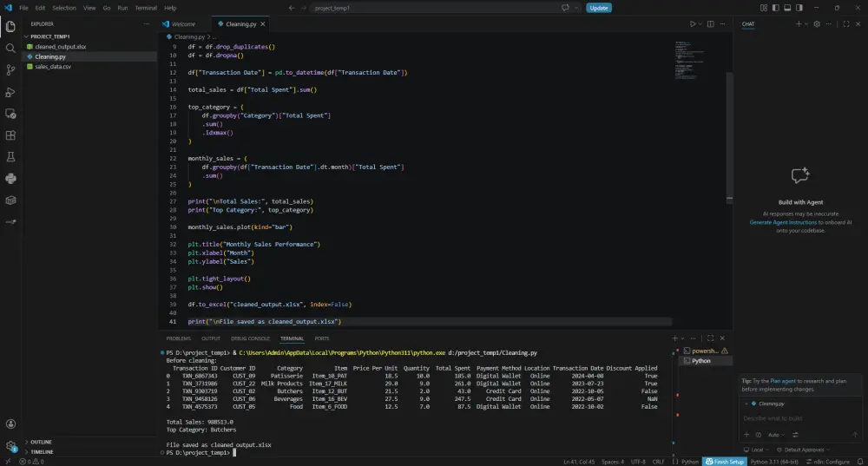Viewport: 868px width, 466px height.
Task: Switch to the PORTS panel tab
Action: coord(322,338)
